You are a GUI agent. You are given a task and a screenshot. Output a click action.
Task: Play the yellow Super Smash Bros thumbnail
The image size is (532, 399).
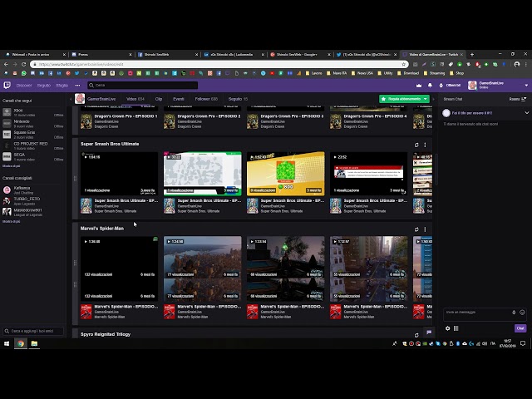point(285,174)
